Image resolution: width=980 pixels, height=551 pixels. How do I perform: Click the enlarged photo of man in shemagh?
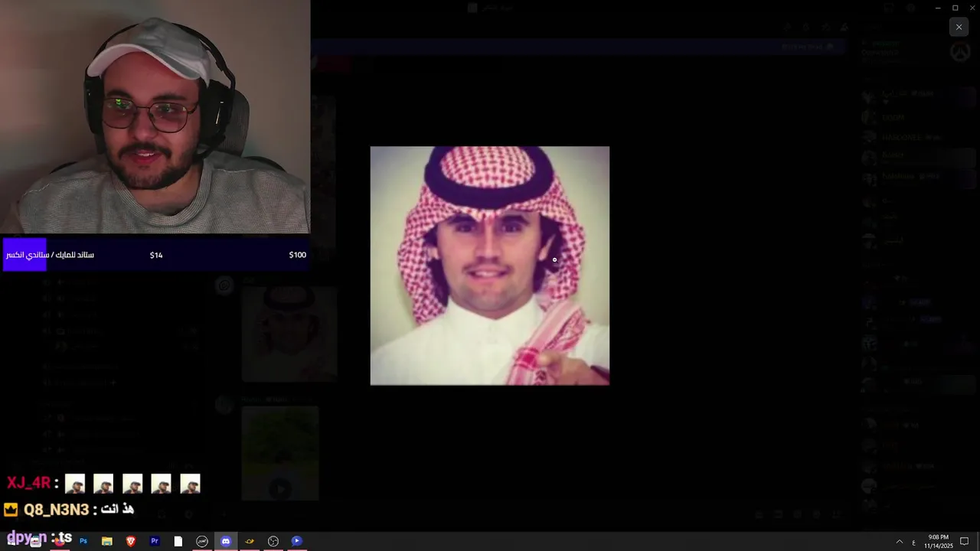pos(490,266)
